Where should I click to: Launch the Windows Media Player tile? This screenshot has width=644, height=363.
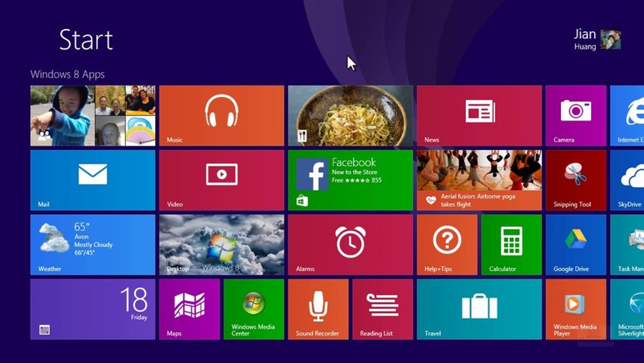click(x=576, y=310)
